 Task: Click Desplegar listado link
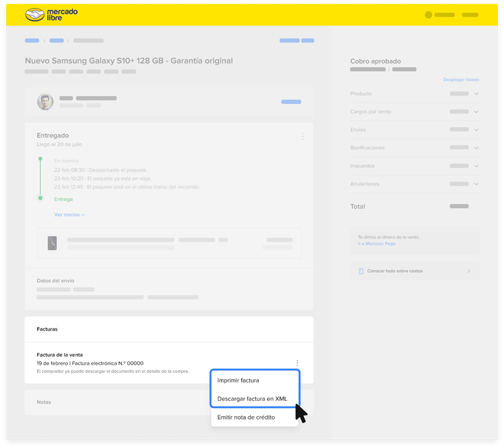tap(461, 80)
